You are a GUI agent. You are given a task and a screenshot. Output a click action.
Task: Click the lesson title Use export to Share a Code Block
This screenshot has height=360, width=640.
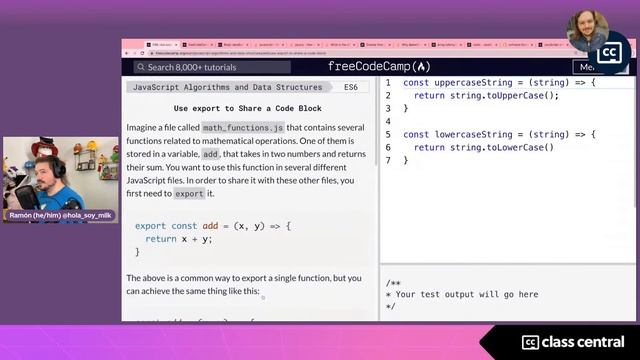[247, 108]
